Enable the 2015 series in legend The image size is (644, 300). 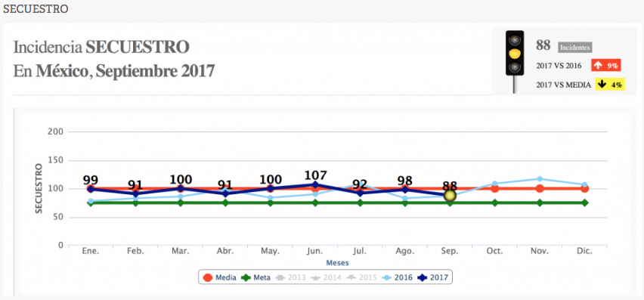[361, 277]
